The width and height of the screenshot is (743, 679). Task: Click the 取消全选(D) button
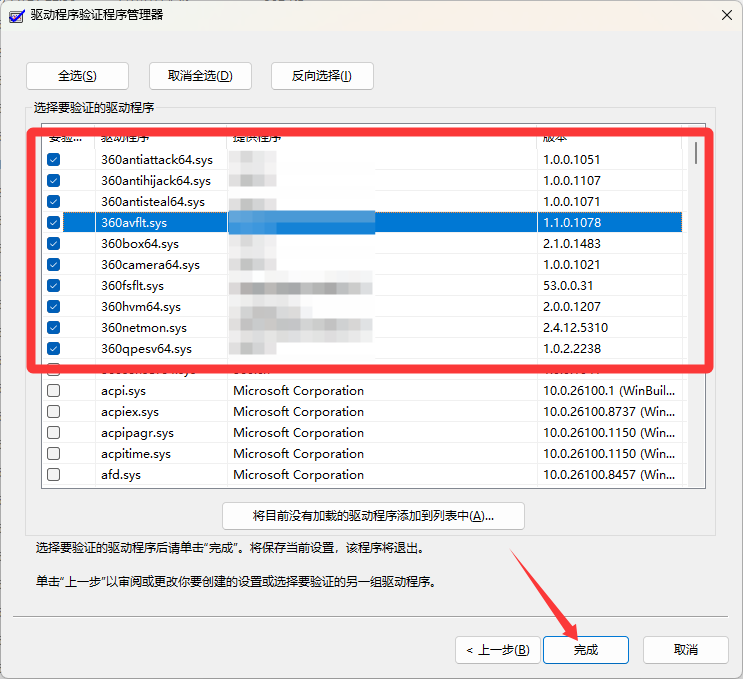pyautogui.click(x=200, y=76)
